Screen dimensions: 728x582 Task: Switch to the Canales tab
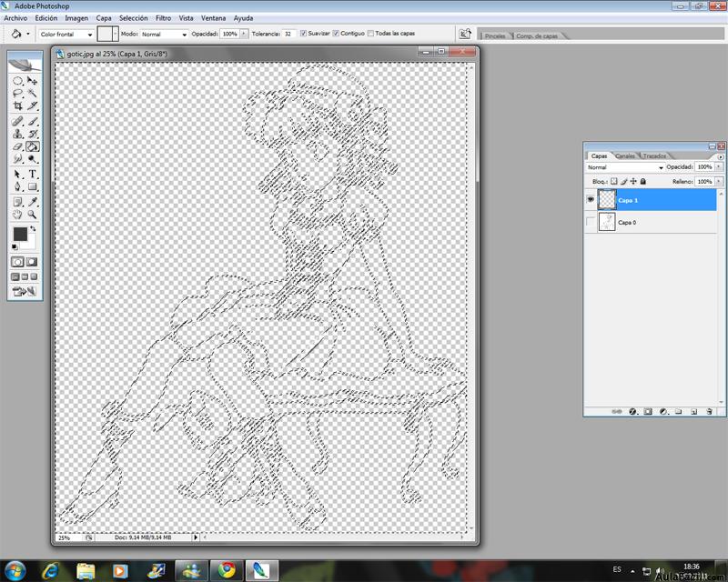(625, 156)
